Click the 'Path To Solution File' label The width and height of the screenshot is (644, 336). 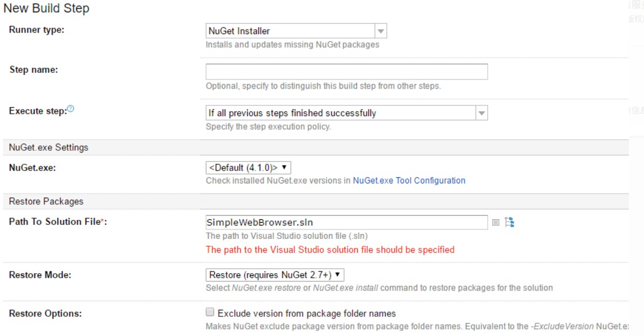[x=54, y=222]
